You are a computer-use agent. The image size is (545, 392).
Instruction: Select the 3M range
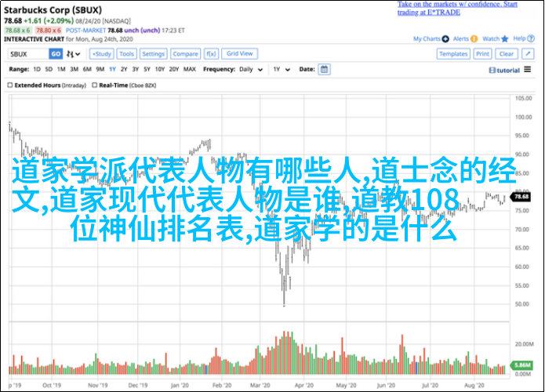[x=74, y=69]
